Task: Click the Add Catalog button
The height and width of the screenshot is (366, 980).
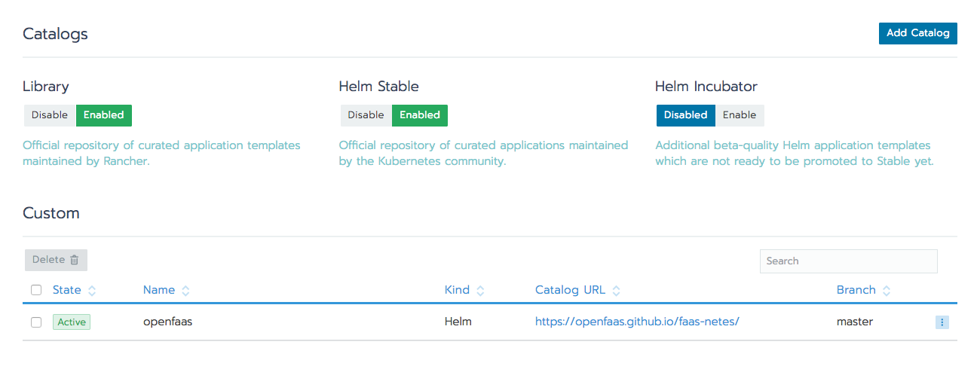Action: (918, 33)
